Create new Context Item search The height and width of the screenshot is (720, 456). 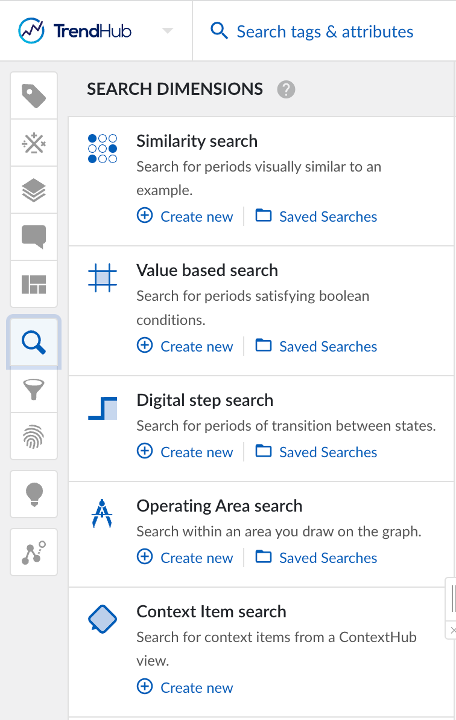pos(185,687)
